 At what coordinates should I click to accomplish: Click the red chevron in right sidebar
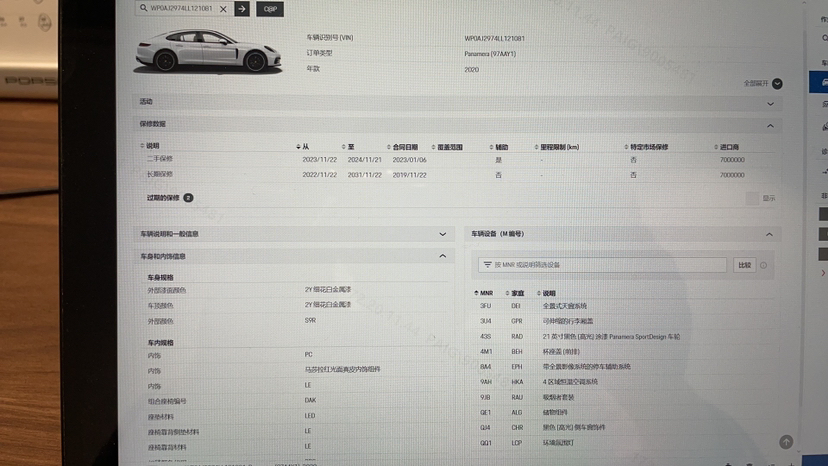click(823, 273)
